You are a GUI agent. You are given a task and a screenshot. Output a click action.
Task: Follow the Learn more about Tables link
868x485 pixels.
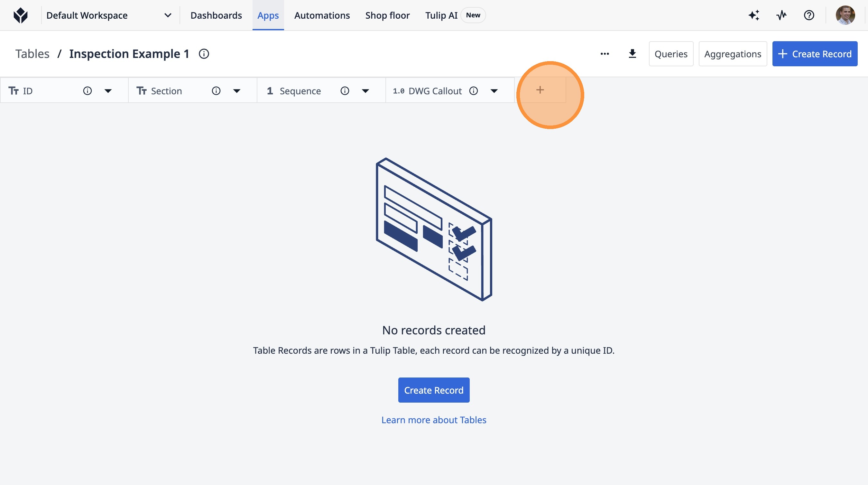434,420
